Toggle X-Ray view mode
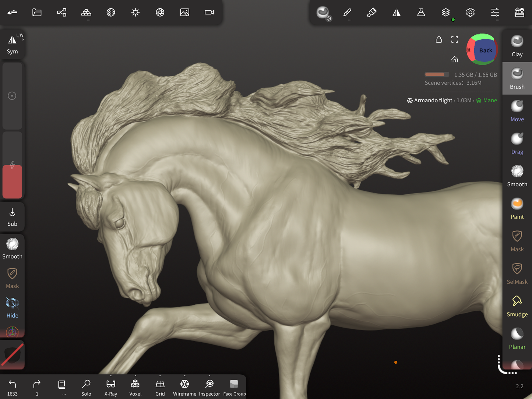The width and height of the screenshot is (532, 399). coord(110,387)
